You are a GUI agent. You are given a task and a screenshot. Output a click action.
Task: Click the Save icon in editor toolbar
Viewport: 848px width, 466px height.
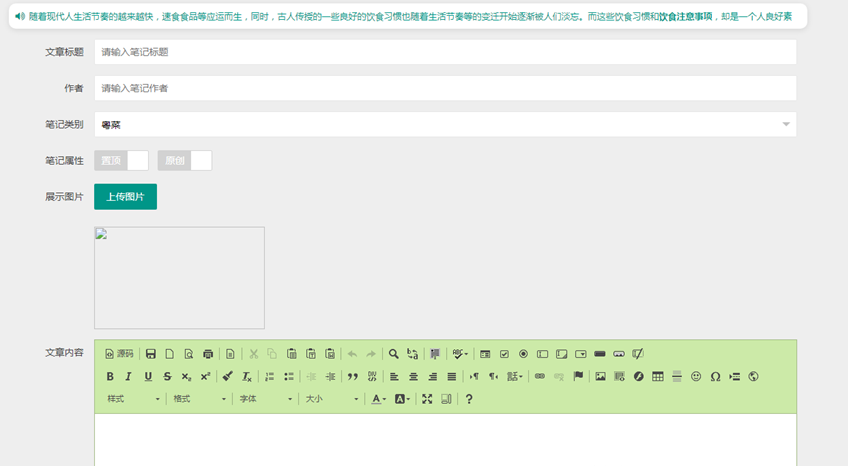click(x=151, y=354)
